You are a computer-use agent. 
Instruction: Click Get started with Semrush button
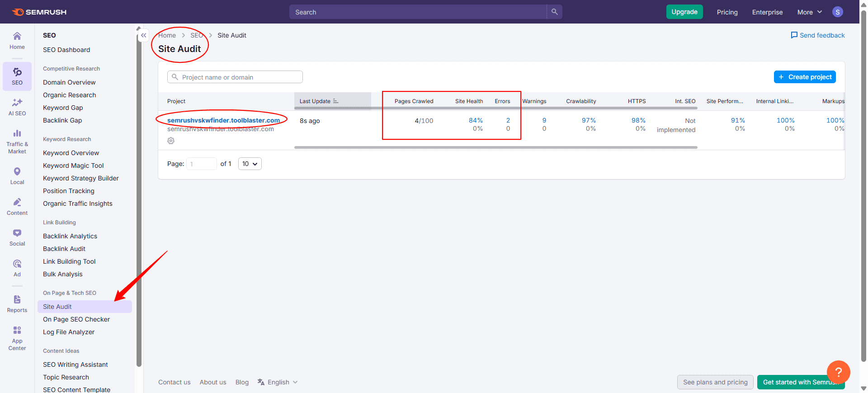point(801,382)
